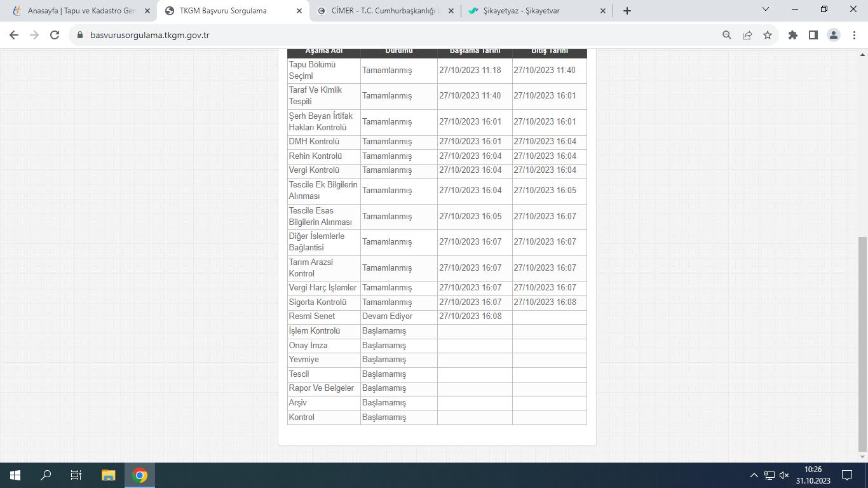Viewport: 868px width, 488px height.
Task: Click the 'Taraf Ve Kimlik Tespiti' stage cell
Action: 323,96
